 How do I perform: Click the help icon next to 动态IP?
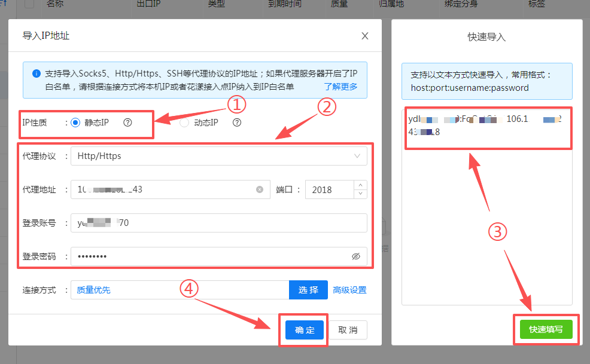236,121
